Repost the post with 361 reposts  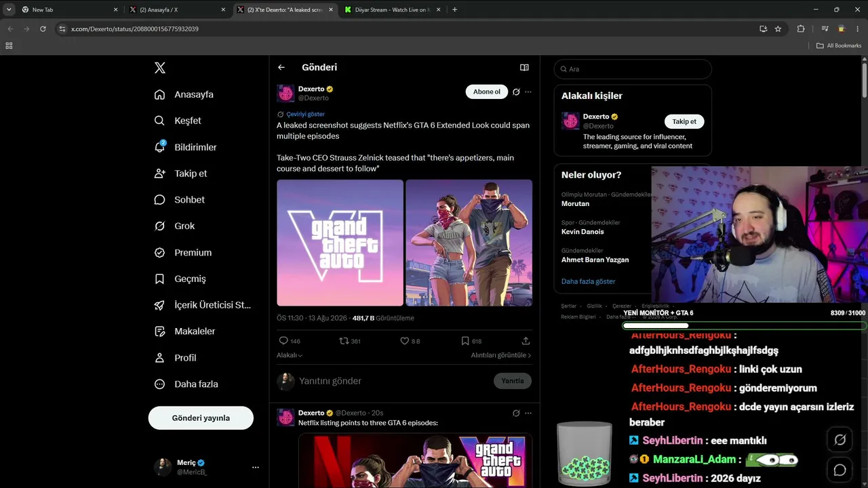click(350, 341)
